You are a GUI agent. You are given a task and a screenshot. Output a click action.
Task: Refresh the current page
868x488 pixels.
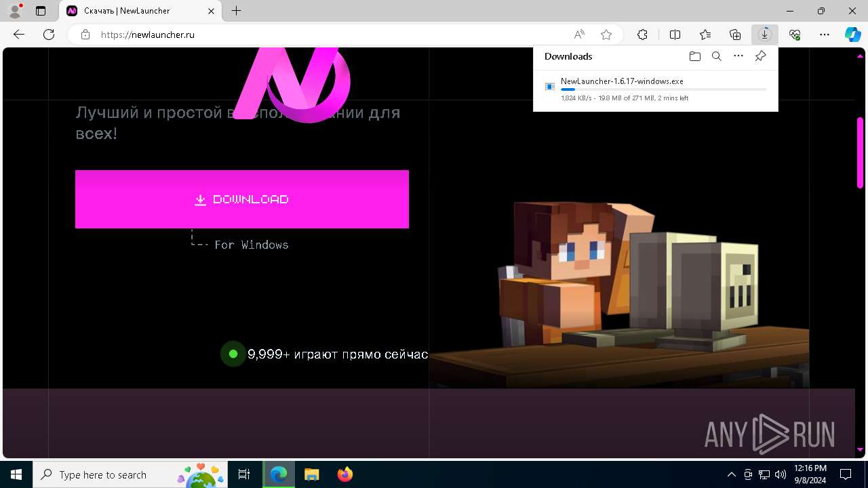pyautogui.click(x=49, y=35)
